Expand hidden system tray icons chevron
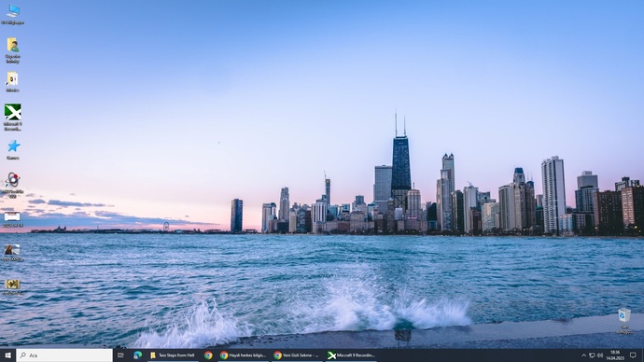The width and height of the screenshot is (644, 362). point(583,355)
